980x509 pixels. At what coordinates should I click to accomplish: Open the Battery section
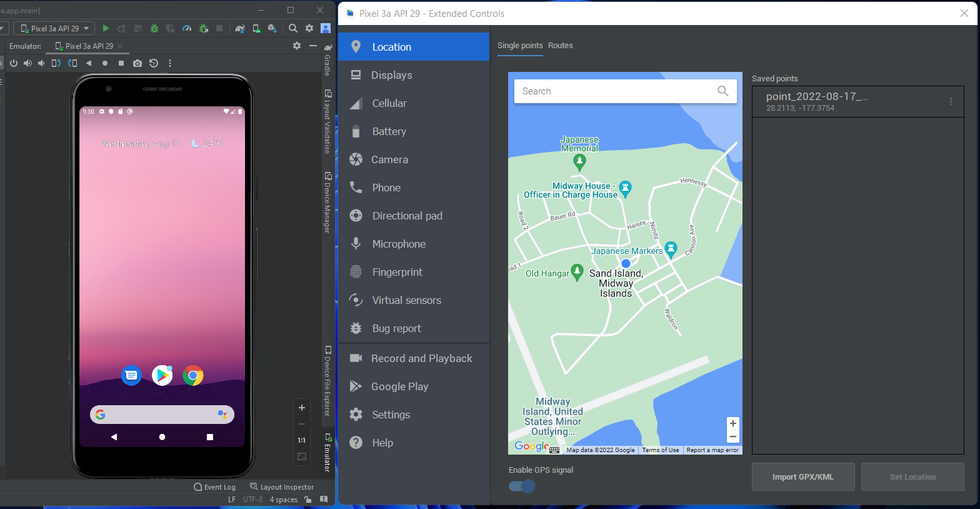[414, 131]
